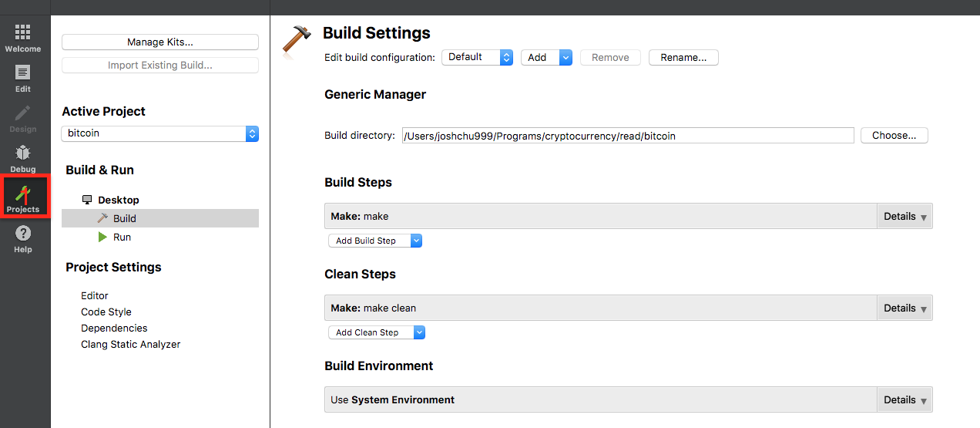Click the Build directory path field

(x=628, y=136)
